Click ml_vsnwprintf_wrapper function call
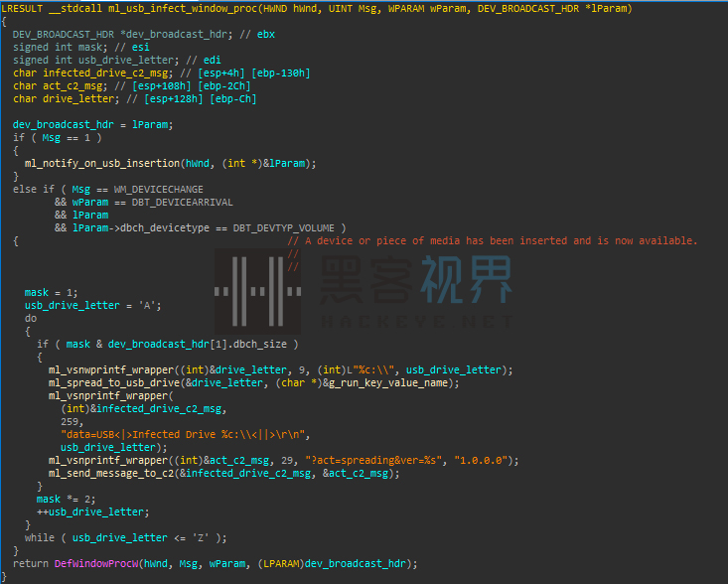 (111, 370)
